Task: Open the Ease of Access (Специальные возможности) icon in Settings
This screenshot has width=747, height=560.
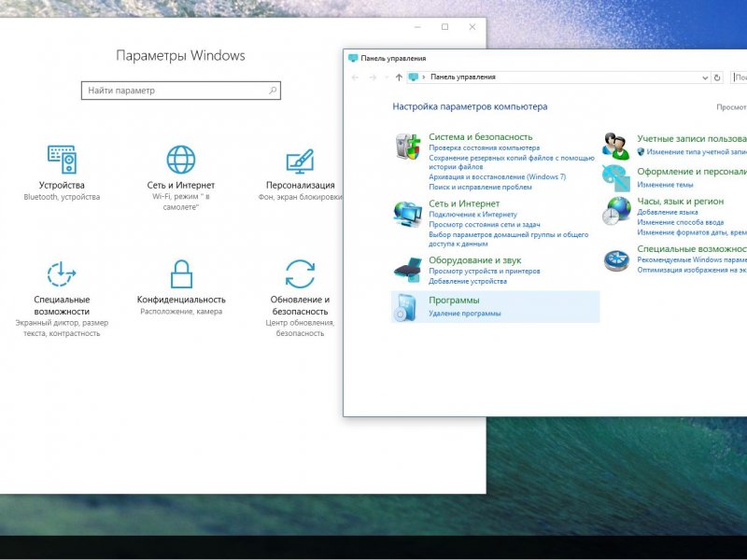Action: [62, 273]
